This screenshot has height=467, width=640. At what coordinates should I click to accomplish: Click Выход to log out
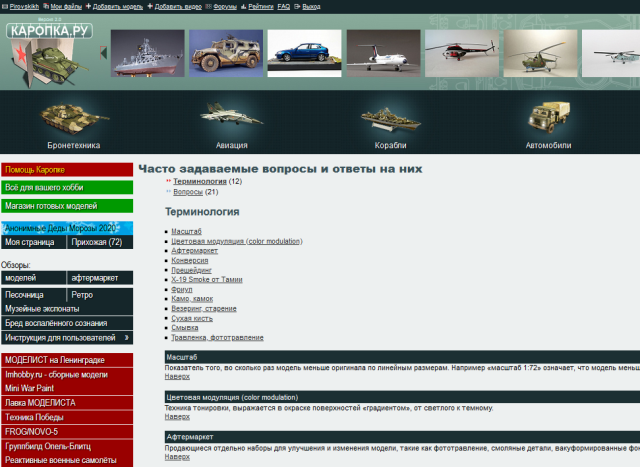click(x=311, y=7)
